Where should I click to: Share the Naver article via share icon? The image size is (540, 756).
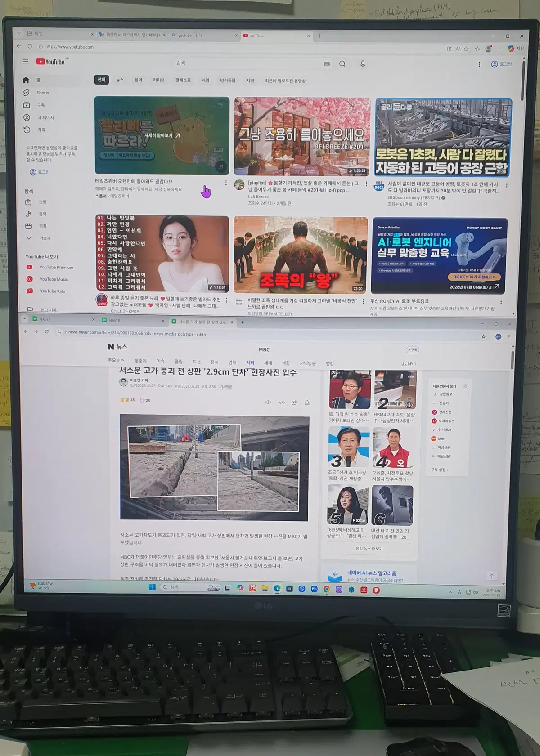[294, 402]
